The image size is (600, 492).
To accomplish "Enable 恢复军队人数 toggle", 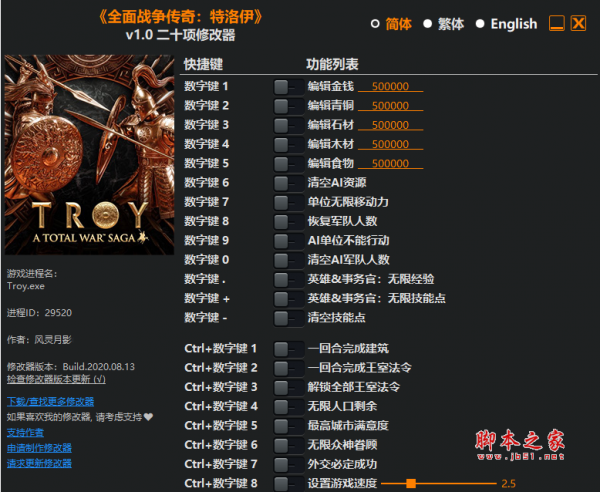I will point(289,222).
